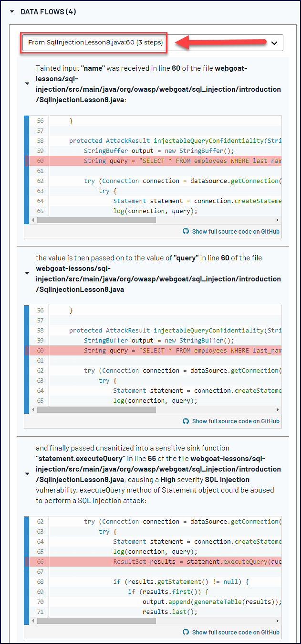
Task: Click GitHub icon under the first code snippet
Action: click(186, 231)
